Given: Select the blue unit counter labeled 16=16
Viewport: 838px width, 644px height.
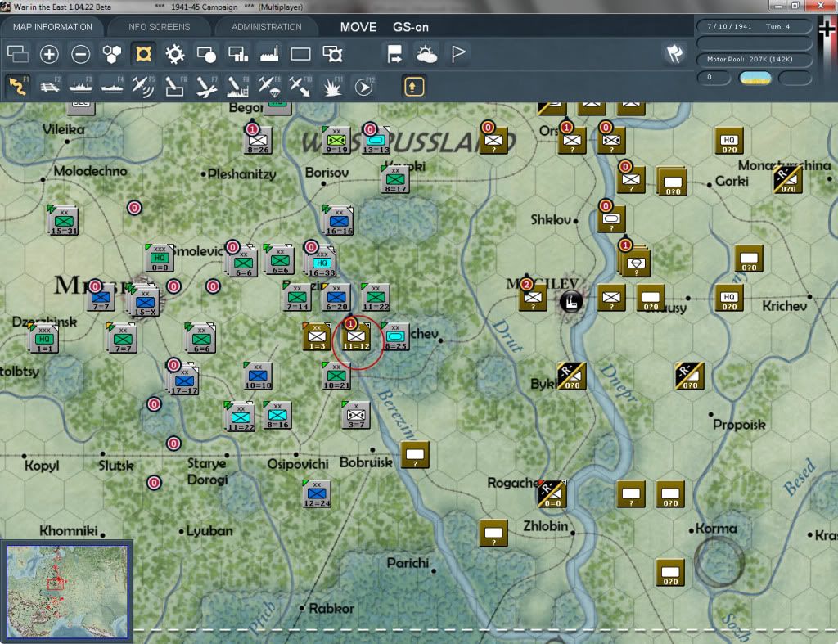Looking at the screenshot, I should (x=338, y=221).
